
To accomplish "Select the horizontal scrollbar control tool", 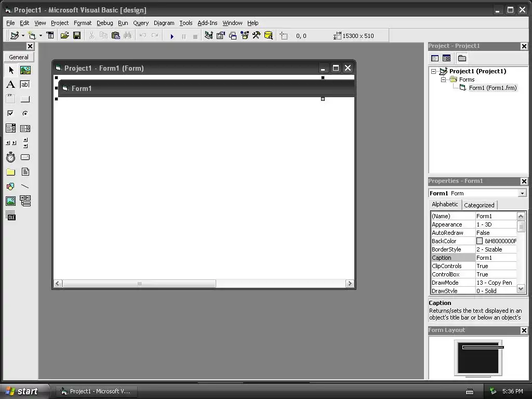I will pos(11,143).
